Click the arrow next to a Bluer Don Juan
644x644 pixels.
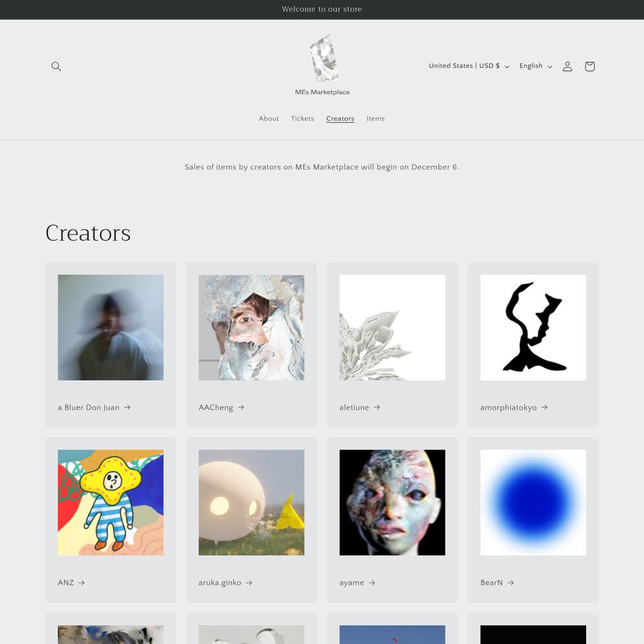[128, 407]
